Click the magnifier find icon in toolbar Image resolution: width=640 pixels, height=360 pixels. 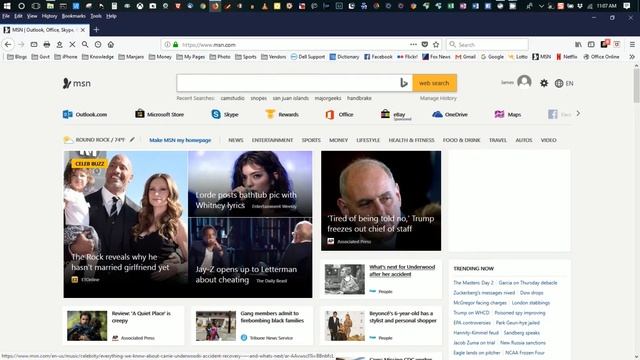[85, 44]
